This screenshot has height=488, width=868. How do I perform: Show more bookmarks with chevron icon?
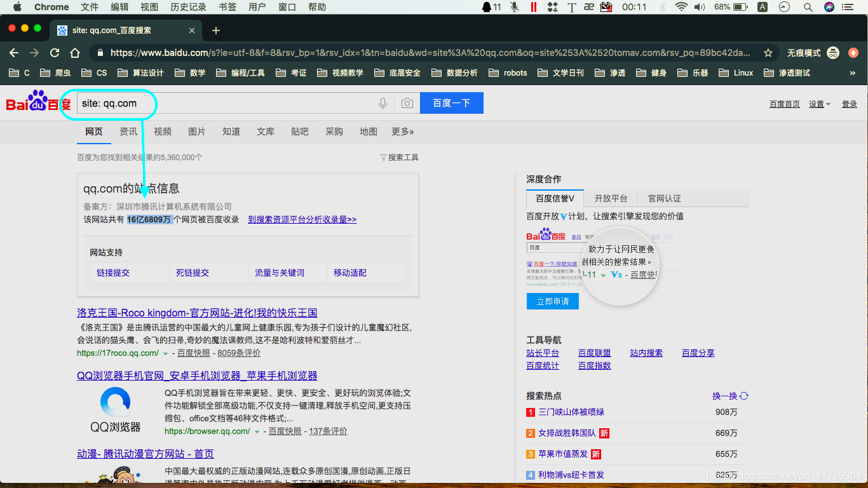click(852, 73)
